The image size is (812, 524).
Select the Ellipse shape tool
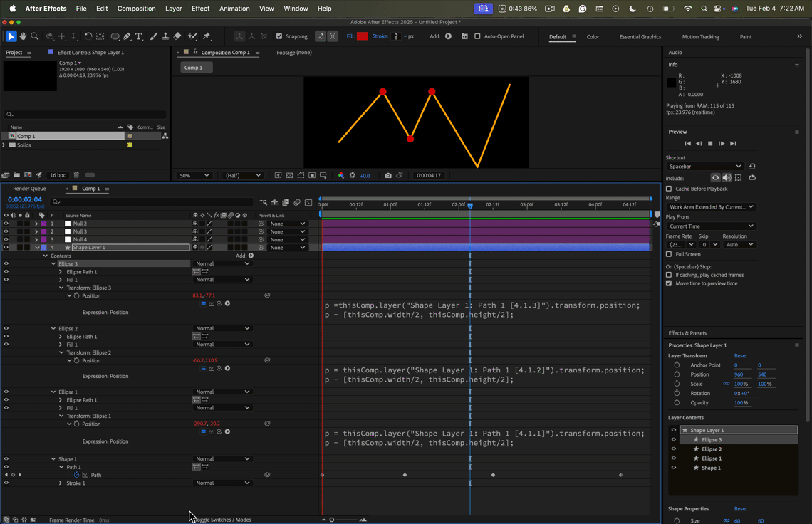(115, 36)
